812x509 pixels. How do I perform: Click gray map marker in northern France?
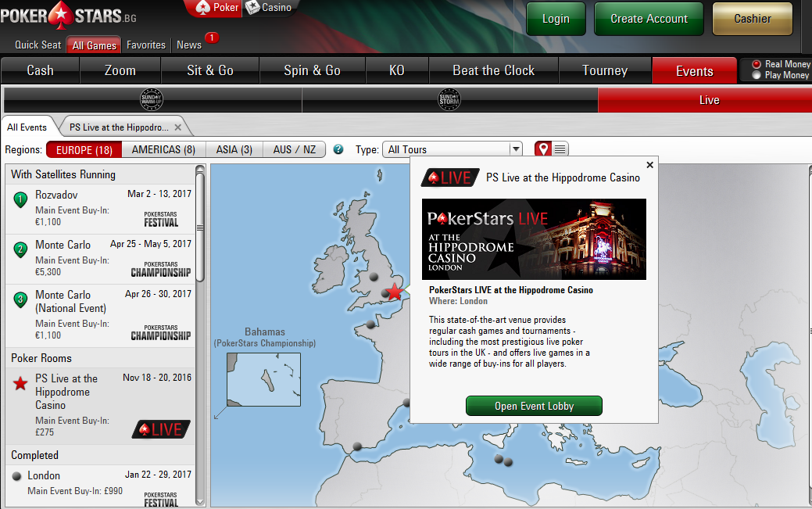(x=370, y=324)
